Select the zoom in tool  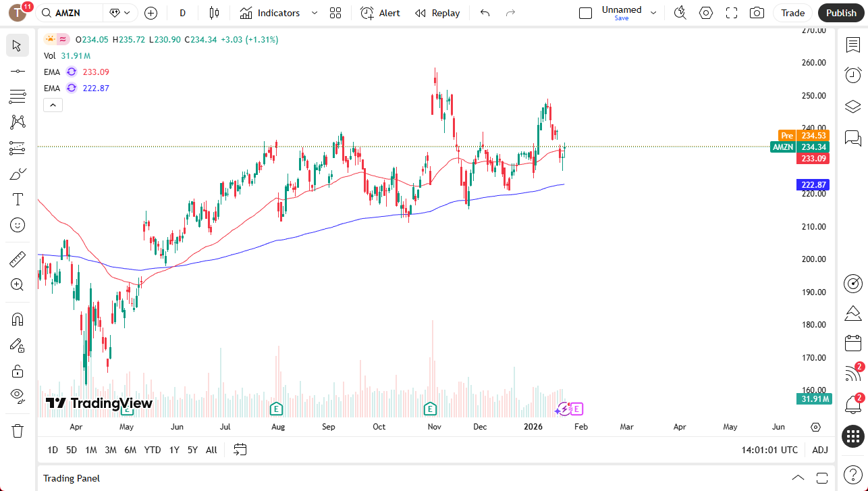[18, 284]
